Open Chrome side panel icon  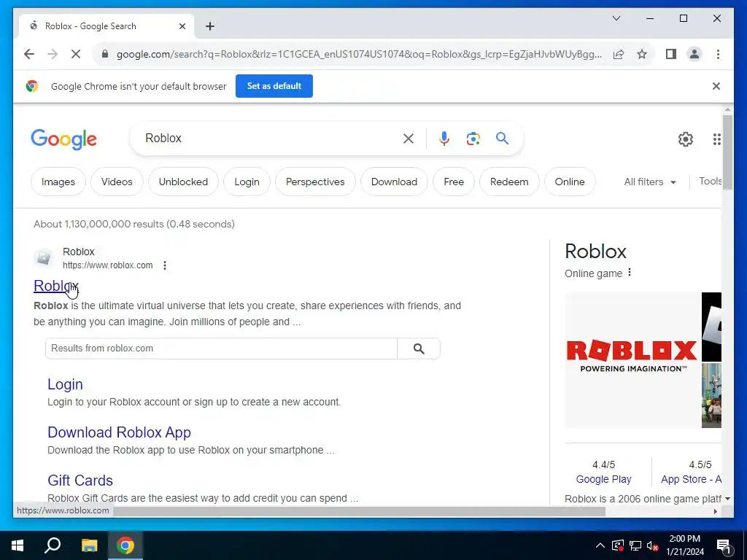pos(671,54)
